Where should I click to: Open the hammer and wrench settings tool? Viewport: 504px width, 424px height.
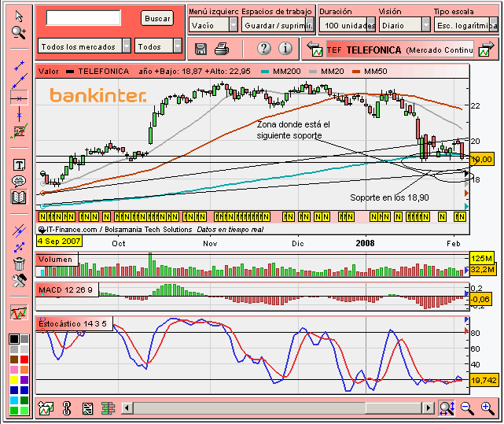point(19,281)
